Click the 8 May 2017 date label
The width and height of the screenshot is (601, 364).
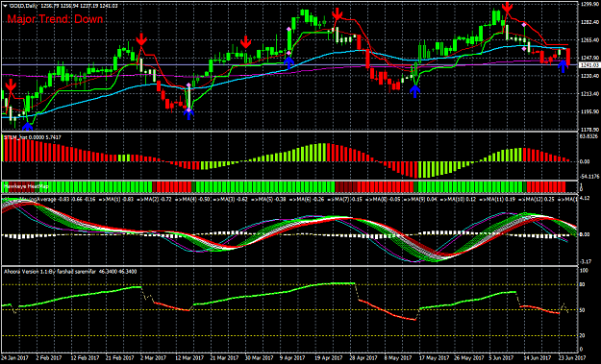point(399,358)
